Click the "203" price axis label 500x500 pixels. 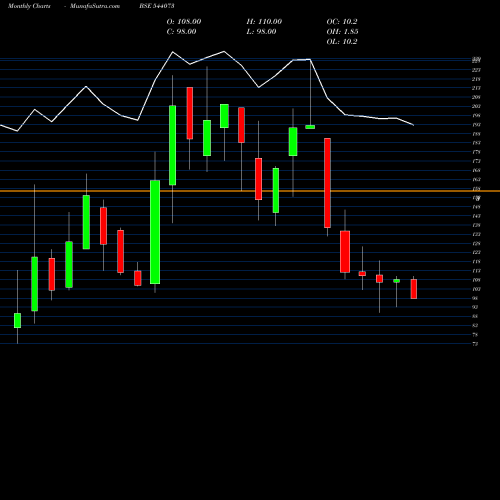click(477, 106)
